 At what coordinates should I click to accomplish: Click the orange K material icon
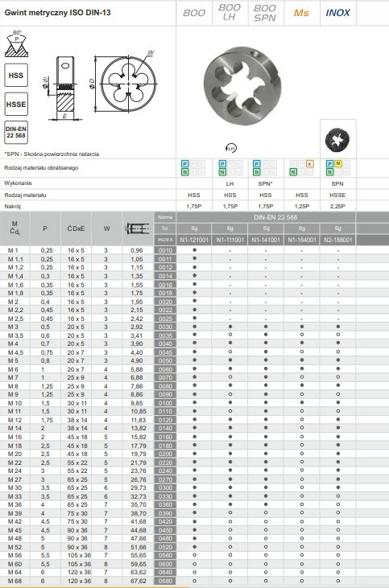point(310,164)
